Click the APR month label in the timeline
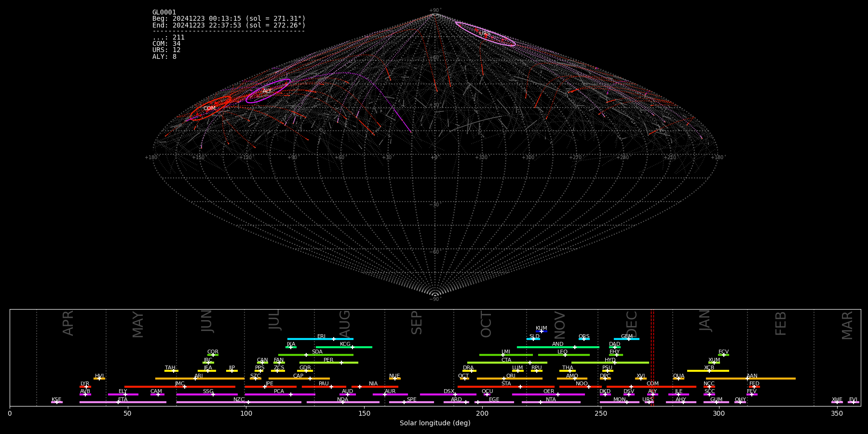This screenshot has width=868, height=434. (x=68, y=323)
